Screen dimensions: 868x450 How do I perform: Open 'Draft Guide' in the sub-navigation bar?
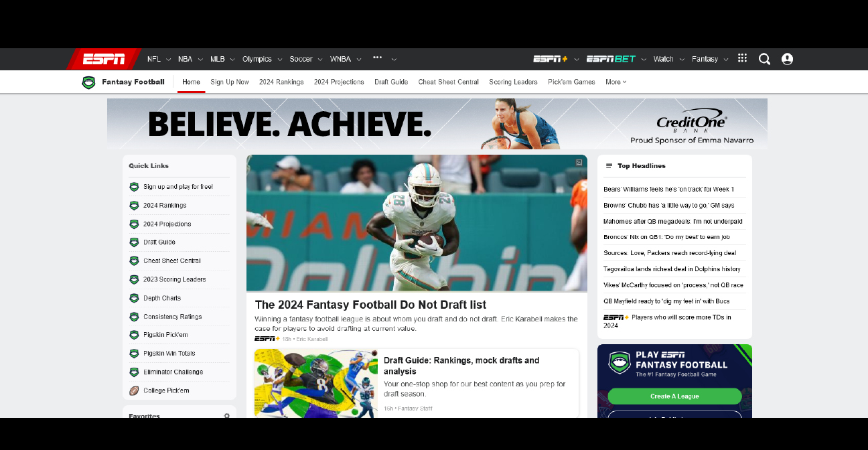click(391, 82)
